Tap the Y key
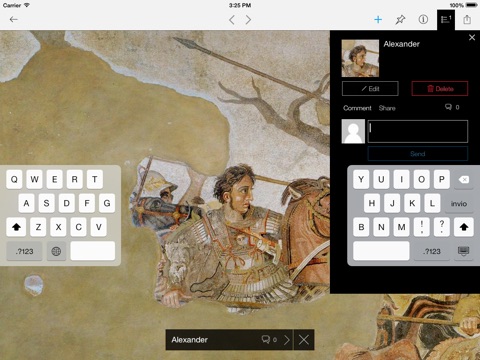Viewport: 480px width, 360px height. [361, 179]
